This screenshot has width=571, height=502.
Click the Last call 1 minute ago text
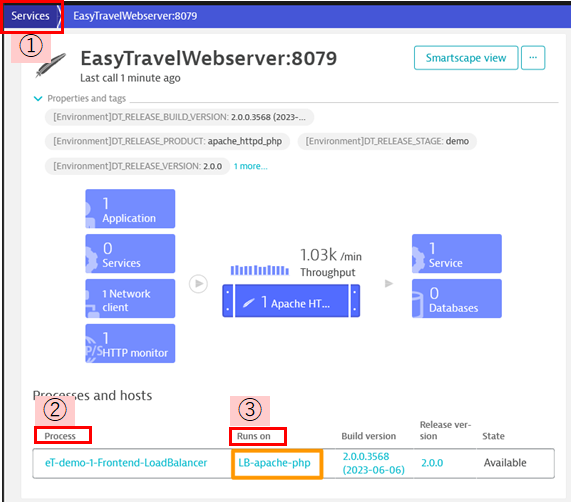pyautogui.click(x=130, y=78)
